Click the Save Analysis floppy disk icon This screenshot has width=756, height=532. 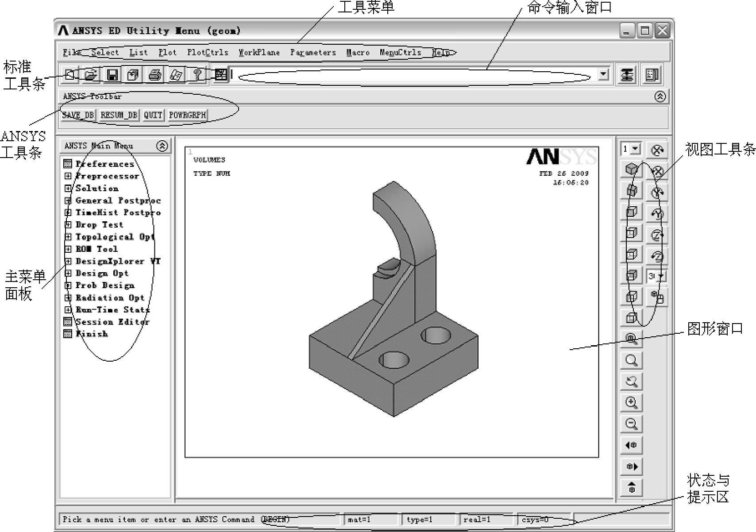coord(112,75)
